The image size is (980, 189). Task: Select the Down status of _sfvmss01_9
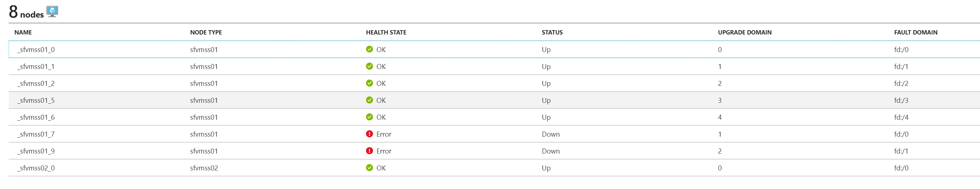[x=551, y=151]
